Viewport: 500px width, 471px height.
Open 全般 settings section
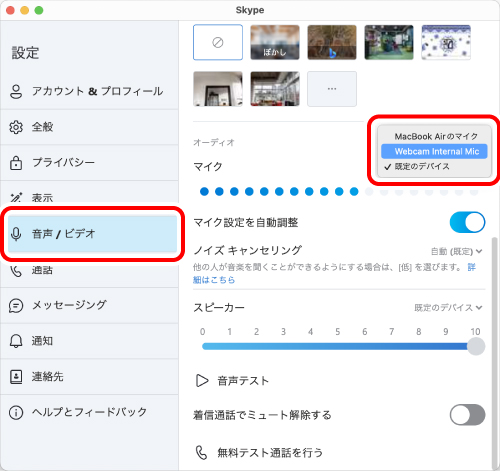click(89, 127)
